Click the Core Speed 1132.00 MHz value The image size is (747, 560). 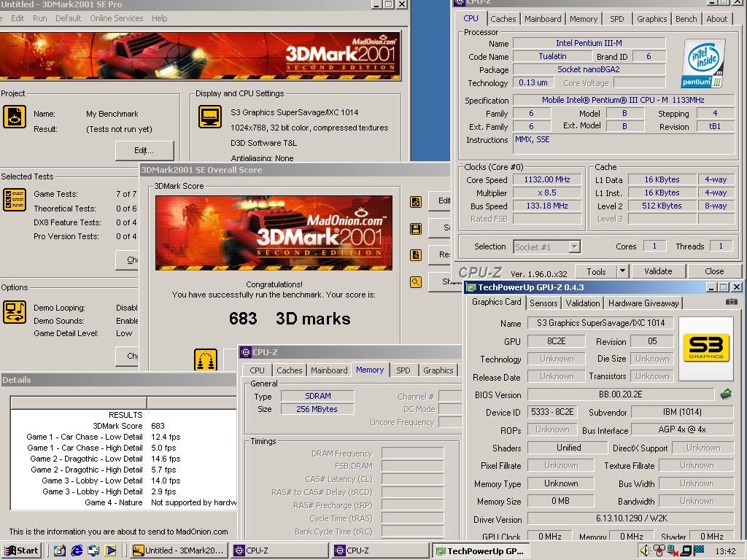point(547,179)
